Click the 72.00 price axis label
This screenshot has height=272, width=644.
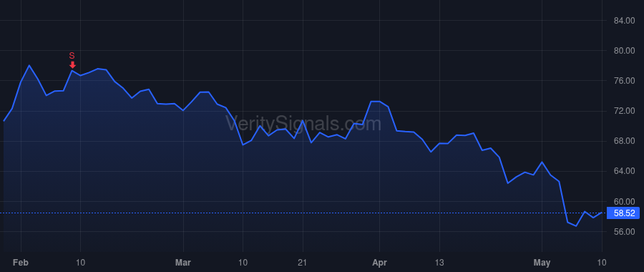[x=624, y=111]
